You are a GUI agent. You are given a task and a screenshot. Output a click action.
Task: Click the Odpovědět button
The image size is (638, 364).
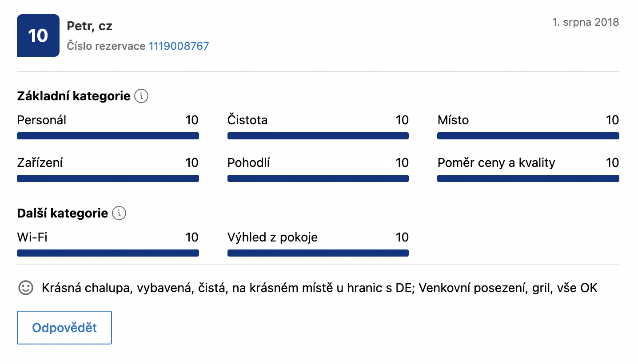(x=64, y=328)
